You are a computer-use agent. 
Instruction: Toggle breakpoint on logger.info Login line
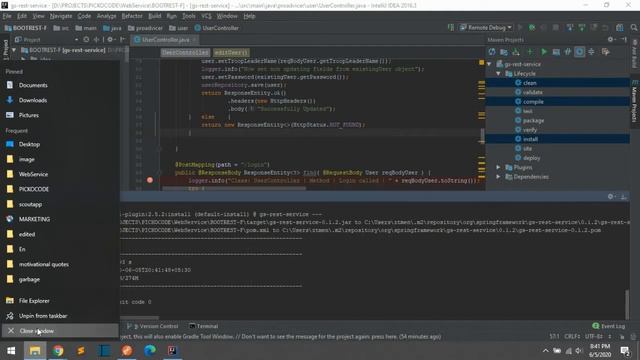click(x=150, y=180)
